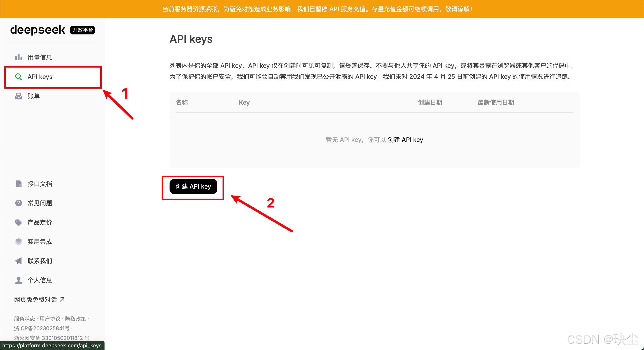Click inline 创建 API key link in table

(405, 140)
